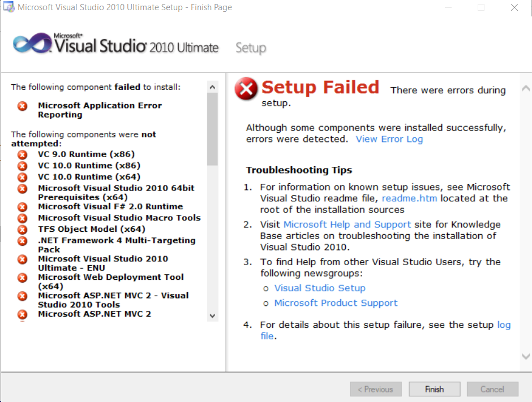Click the error icon next to VC 9.0 Runtime (x86)
532x402 pixels.
22,154
